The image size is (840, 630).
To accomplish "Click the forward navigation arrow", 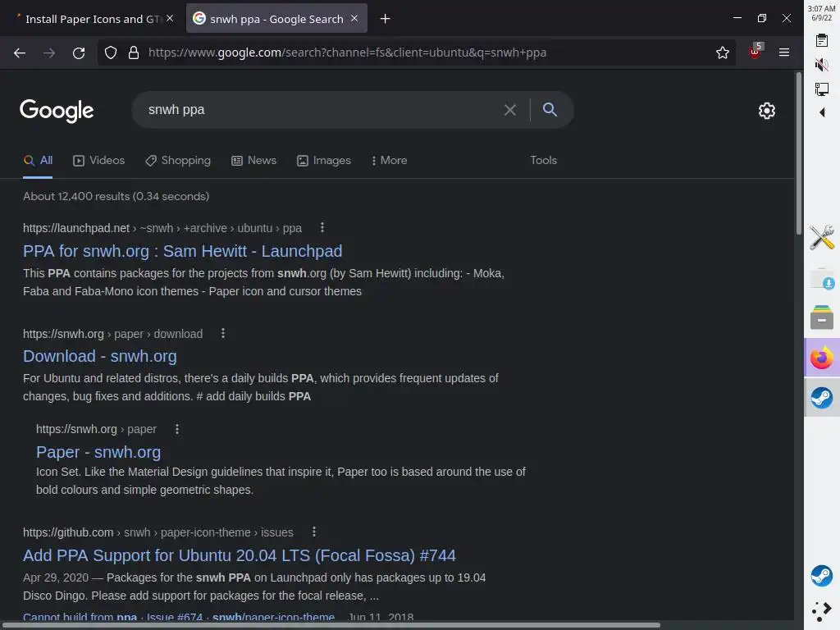I will coord(49,52).
